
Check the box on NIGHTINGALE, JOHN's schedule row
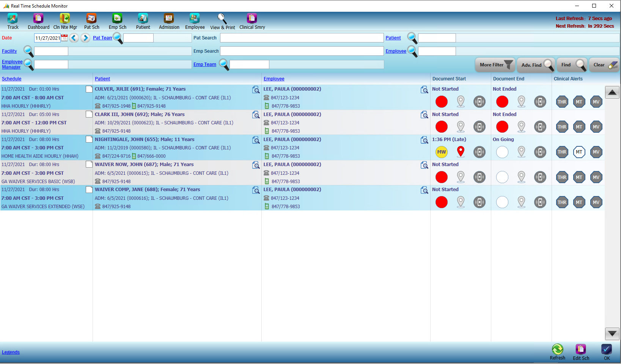[x=89, y=139]
